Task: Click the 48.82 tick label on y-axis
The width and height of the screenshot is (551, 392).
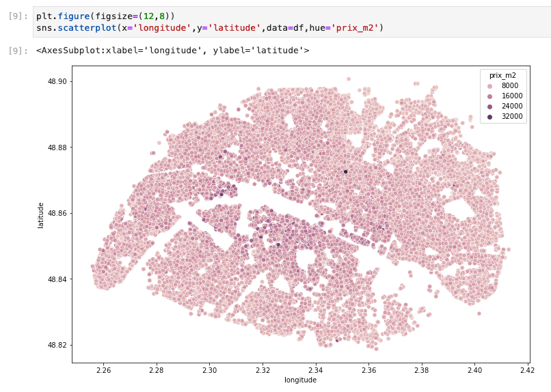Action: point(57,345)
